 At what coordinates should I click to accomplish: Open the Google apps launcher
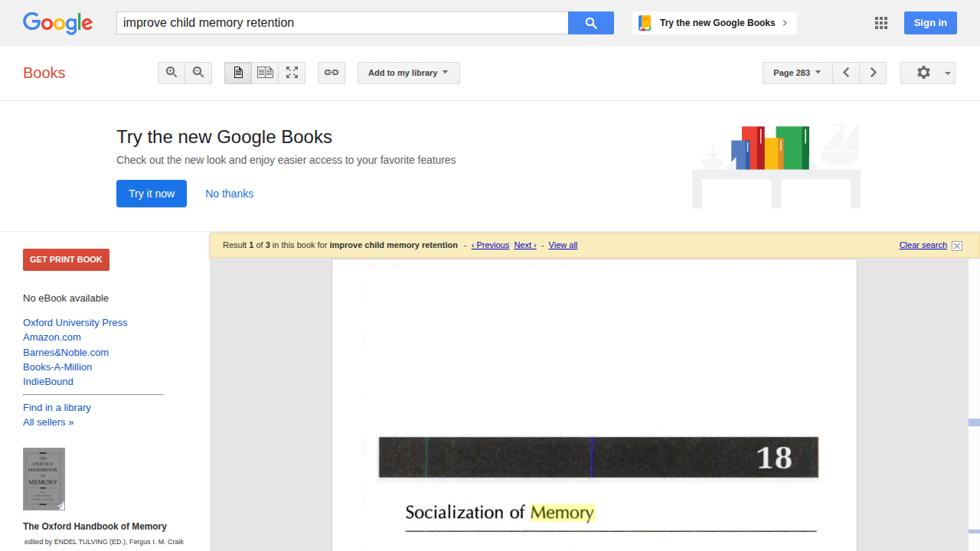[880, 23]
